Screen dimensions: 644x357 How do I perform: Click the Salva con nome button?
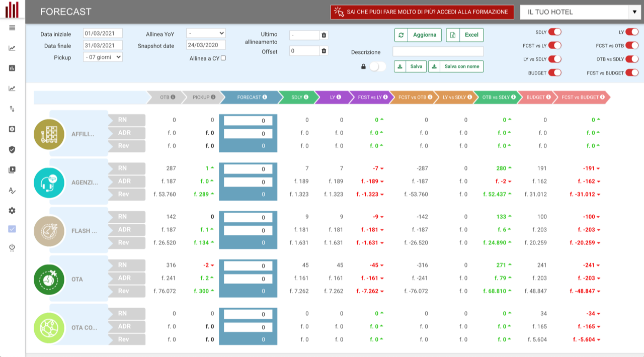click(x=456, y=66)
